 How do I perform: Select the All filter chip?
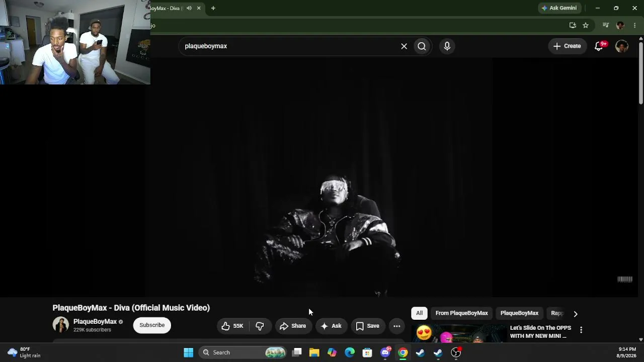[x=419, y=313]
